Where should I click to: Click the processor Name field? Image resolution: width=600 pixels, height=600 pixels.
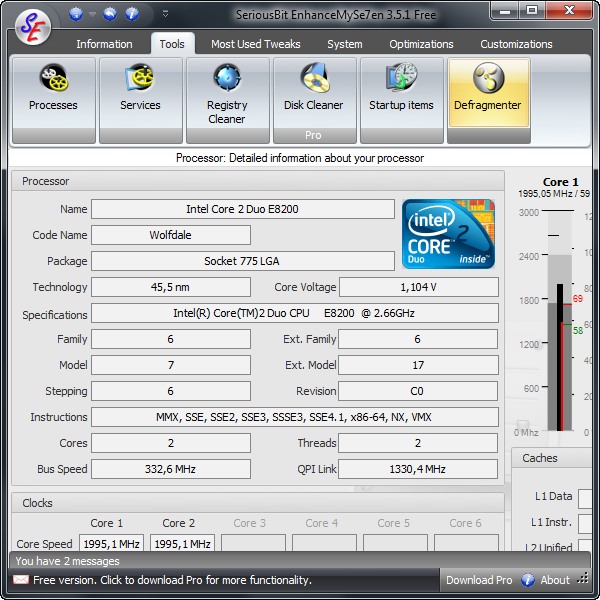click(242, 209)
